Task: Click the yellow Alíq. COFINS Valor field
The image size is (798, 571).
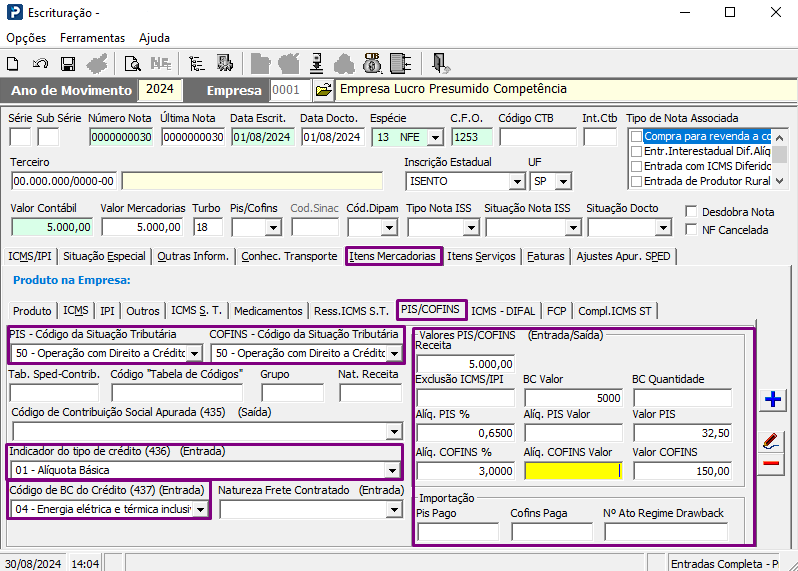Action: click(x=572, y=471)
